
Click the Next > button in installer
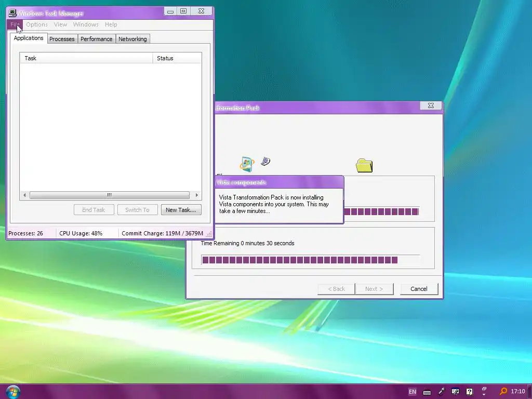tap(374, 289)
